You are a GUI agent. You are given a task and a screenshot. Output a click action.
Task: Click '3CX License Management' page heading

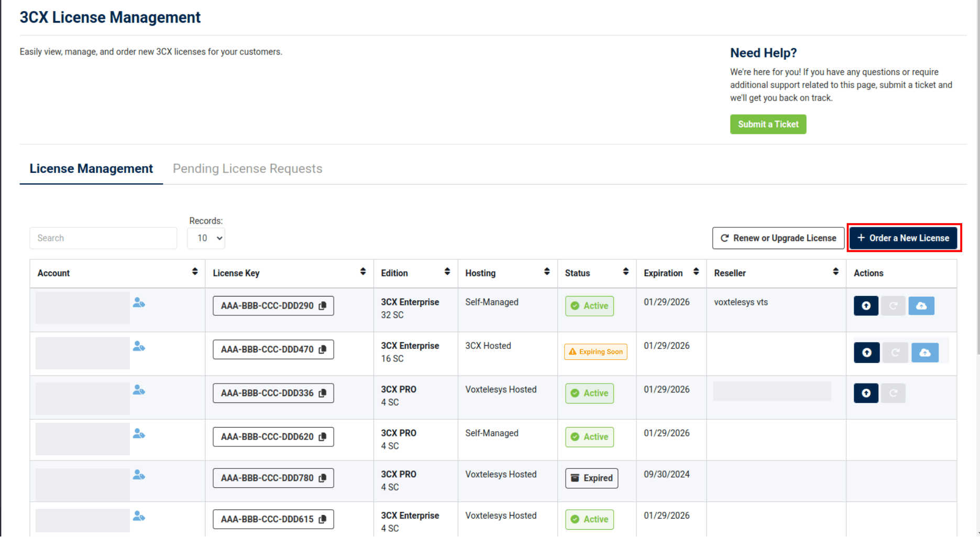click(110, 17)
